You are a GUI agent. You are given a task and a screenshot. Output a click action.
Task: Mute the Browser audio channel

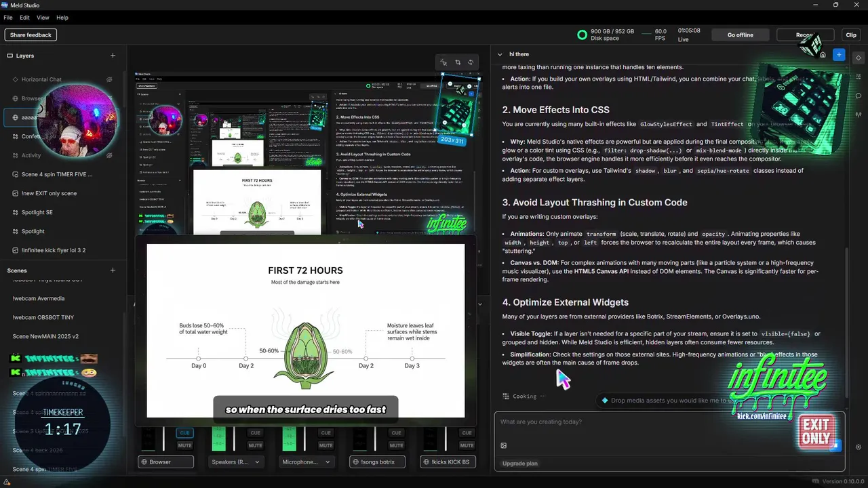click(x=184, y=445)
